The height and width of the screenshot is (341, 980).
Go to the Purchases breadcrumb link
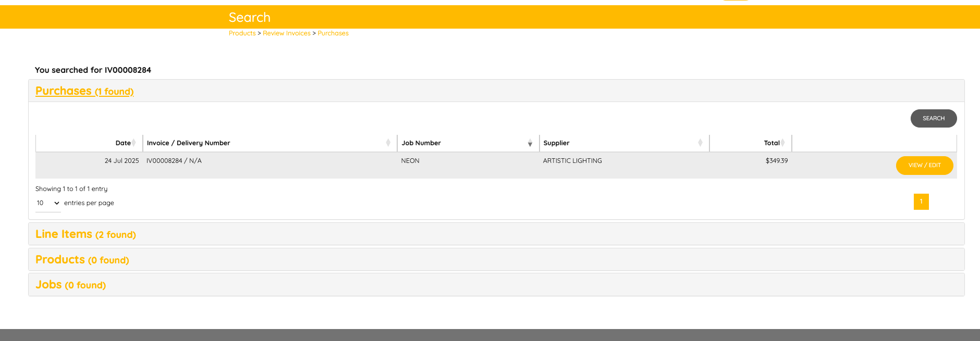click(x=333, y=33)
